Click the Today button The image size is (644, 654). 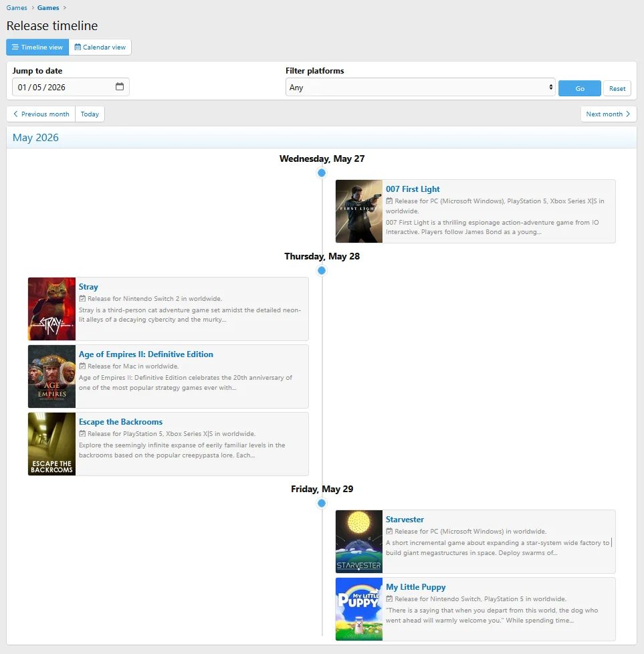tap(90, 114)
